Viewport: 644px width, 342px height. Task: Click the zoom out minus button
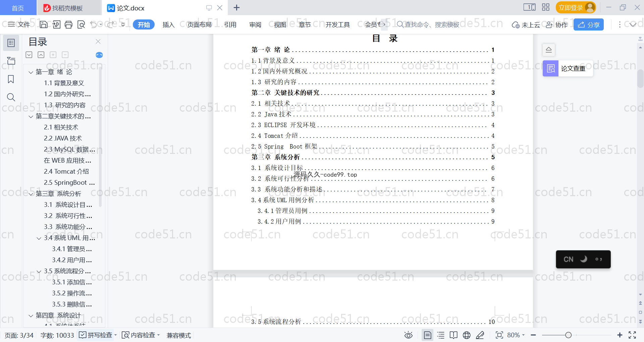click(533, 335)
